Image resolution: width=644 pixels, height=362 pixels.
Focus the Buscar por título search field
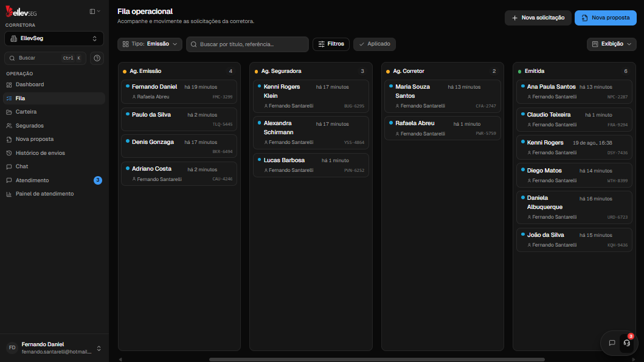tap(248, 44)
